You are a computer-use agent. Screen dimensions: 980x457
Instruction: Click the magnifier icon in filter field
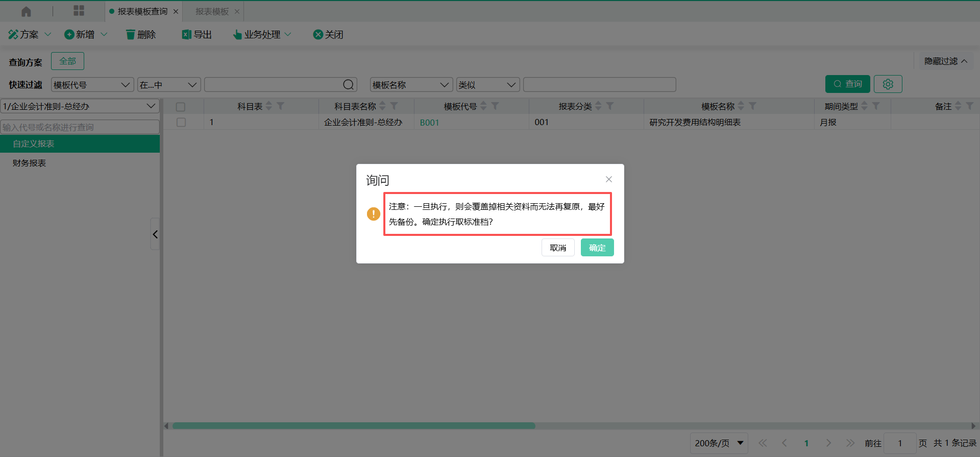[348, 85]
